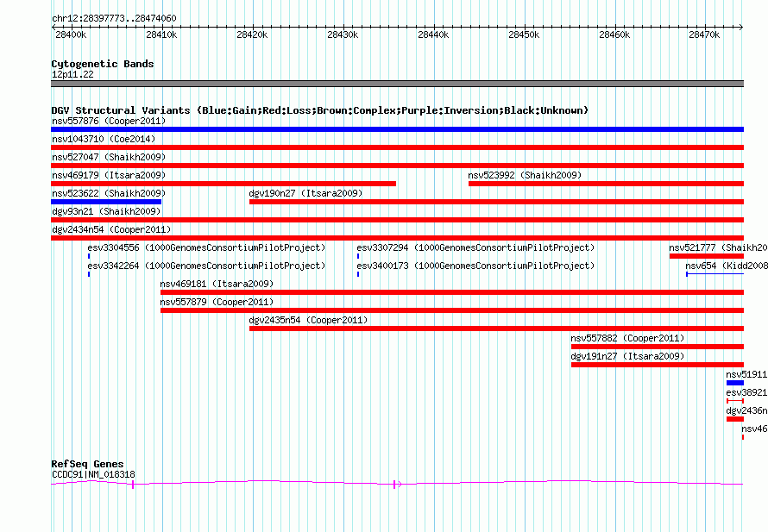Viewport: 768px width, 532px height.
Task: Select the nsv557879 (Cooper2011) label
Action: click(217, 302)
